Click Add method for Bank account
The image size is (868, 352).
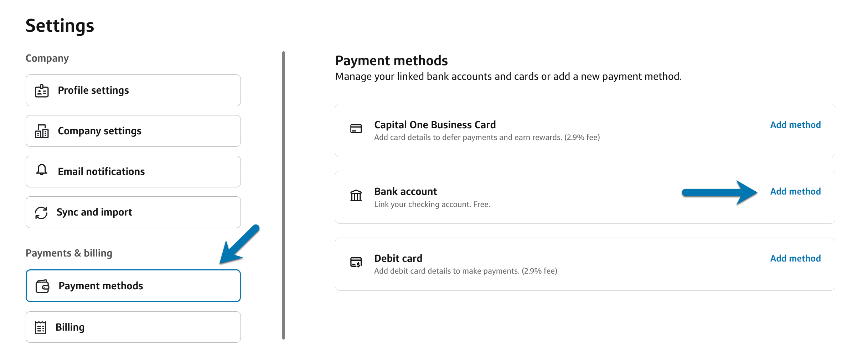coord(795,192)
